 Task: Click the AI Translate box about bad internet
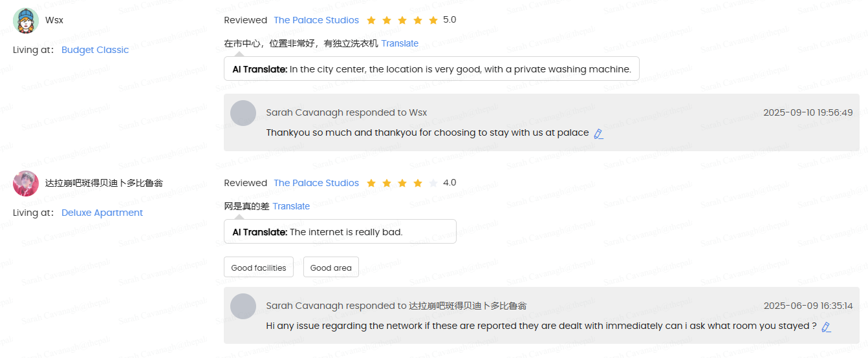[340, 232]
